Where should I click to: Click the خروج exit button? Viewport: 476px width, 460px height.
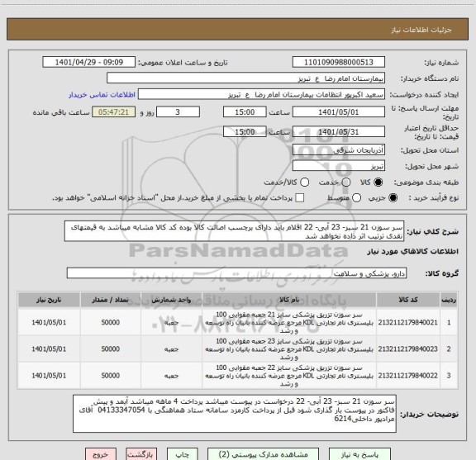(101, 454)
